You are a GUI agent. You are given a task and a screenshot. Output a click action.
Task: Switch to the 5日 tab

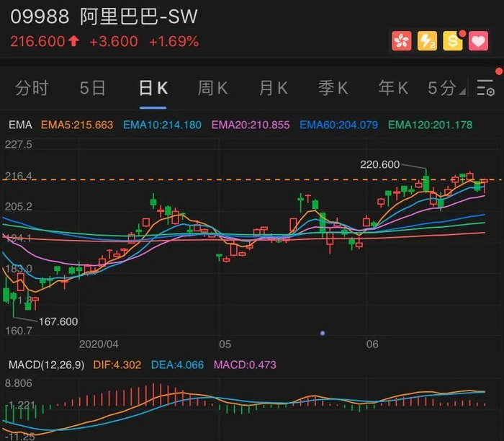point(93,88)
